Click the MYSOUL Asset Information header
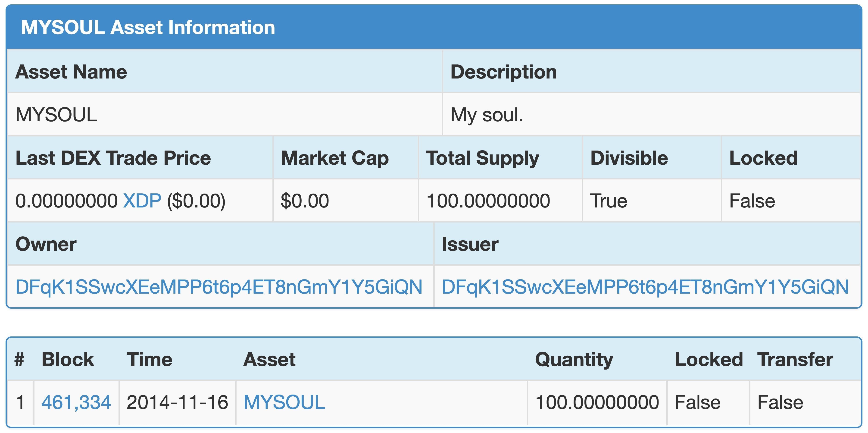Viewport: 868px width, 433px height. [x=148, y=27]
